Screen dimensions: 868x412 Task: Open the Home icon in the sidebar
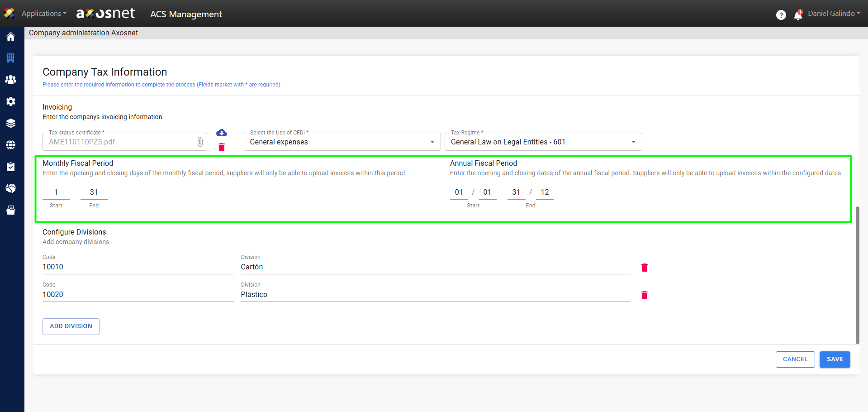click(x=11, y=37)
